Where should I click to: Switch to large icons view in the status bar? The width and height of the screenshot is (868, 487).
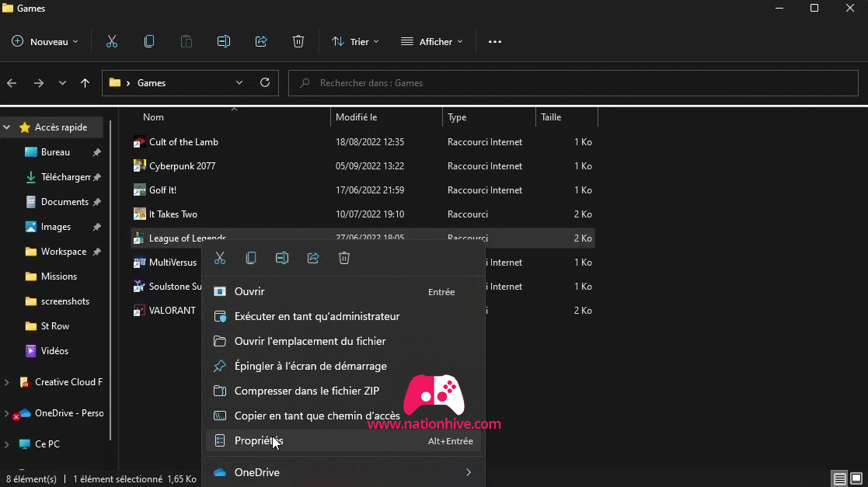tap(856, 478)
